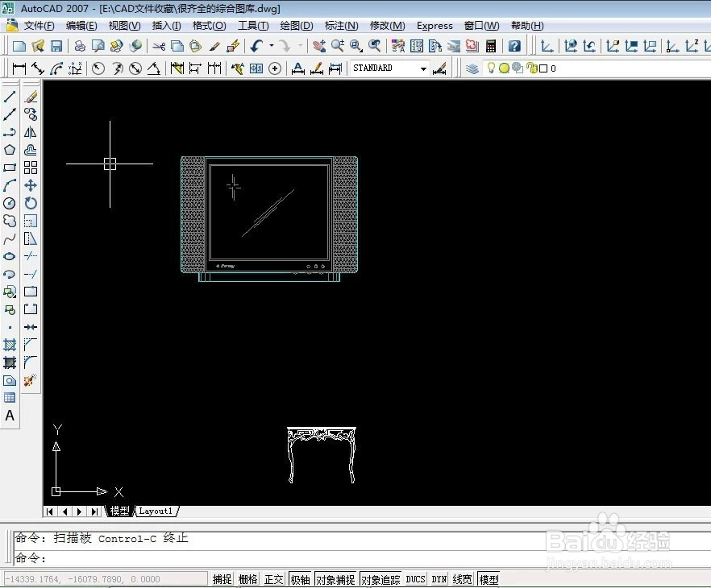Select the Offset modify tool

pyautogui.click(x=31, y=150)
